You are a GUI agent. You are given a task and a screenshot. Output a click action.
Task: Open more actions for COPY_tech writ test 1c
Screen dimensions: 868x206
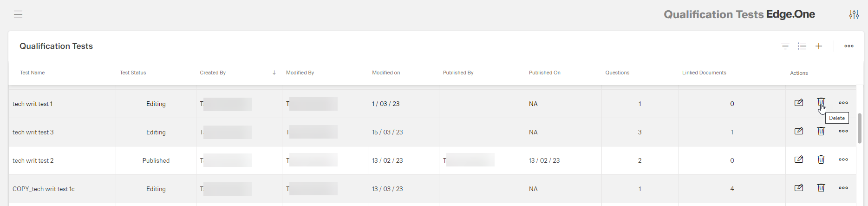[x=843, y=188]
